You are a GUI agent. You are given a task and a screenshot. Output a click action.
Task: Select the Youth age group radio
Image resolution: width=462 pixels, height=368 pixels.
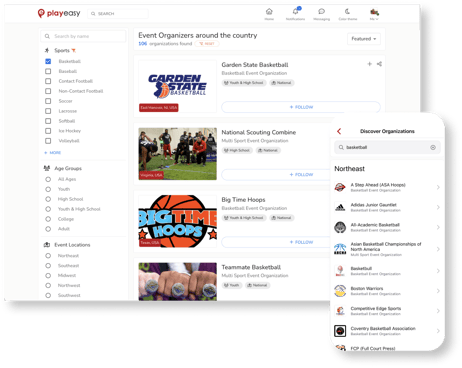click(x=48, y=189)
